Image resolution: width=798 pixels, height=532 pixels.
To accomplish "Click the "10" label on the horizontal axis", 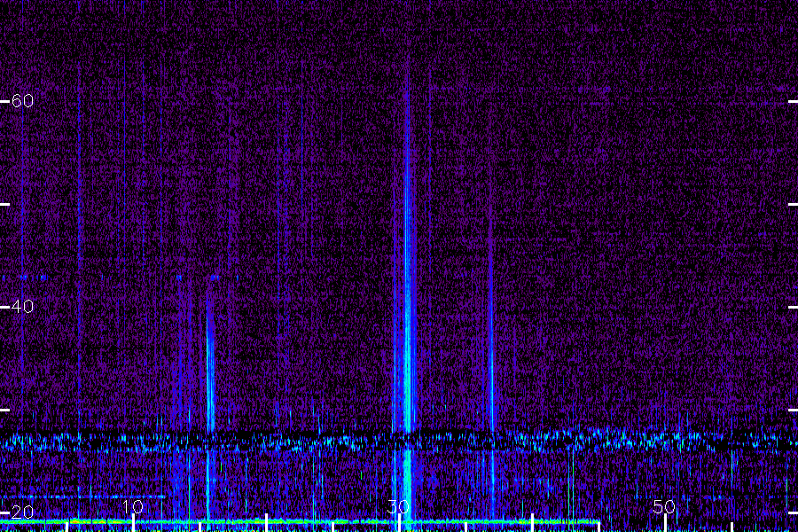I will 132,506.
